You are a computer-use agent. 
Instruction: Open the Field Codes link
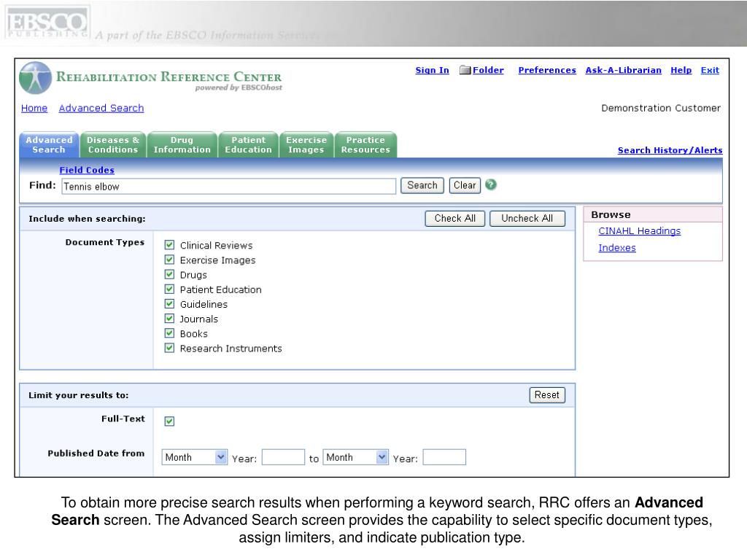[87, 170]
